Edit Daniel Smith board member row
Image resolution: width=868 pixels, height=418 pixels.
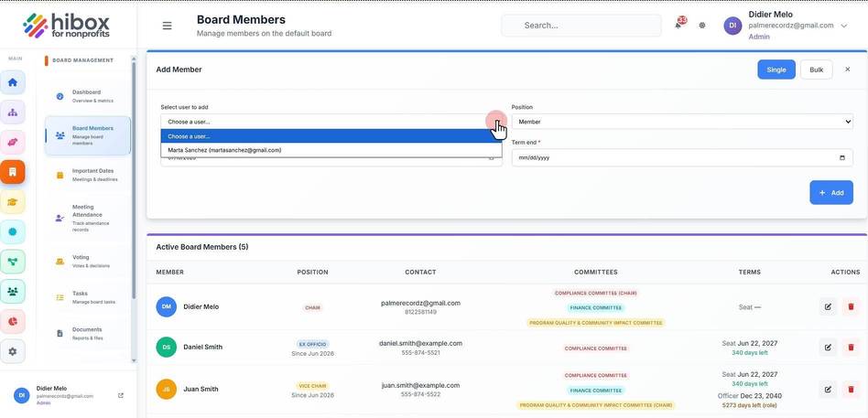[x=828, y=348]
